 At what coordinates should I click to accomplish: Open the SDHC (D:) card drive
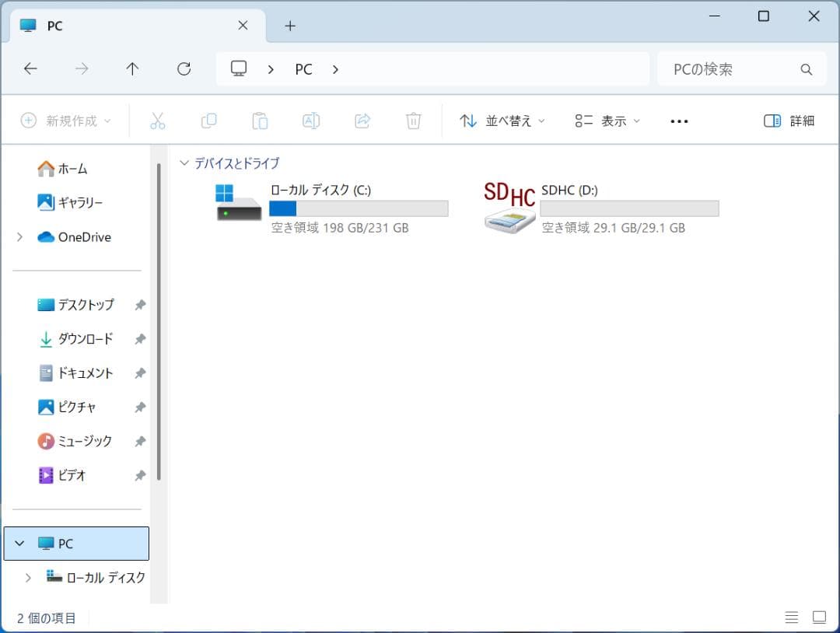[509, 207]
